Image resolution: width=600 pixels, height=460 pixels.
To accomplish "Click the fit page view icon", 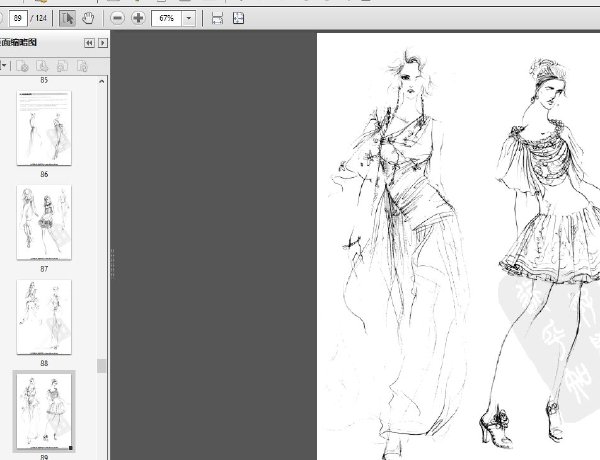I will (x=238, y=18).
